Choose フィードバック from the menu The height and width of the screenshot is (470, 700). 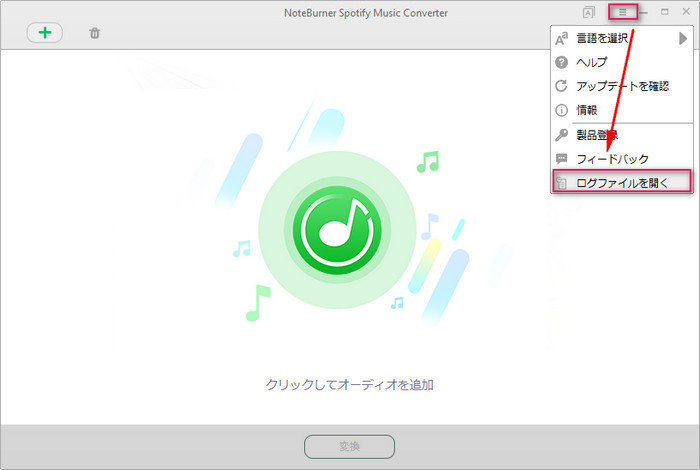pos(621,159)
